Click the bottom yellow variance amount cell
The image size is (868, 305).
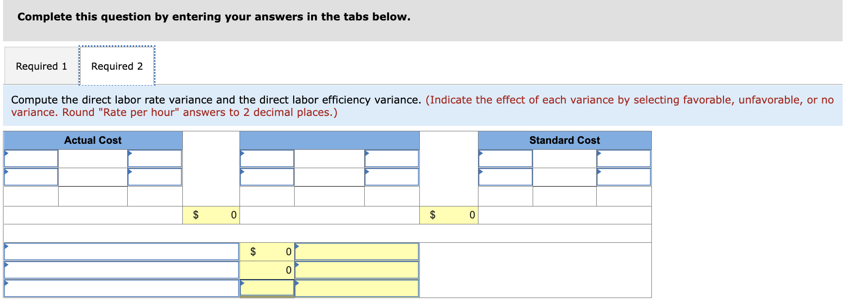(x=266, y=288)
